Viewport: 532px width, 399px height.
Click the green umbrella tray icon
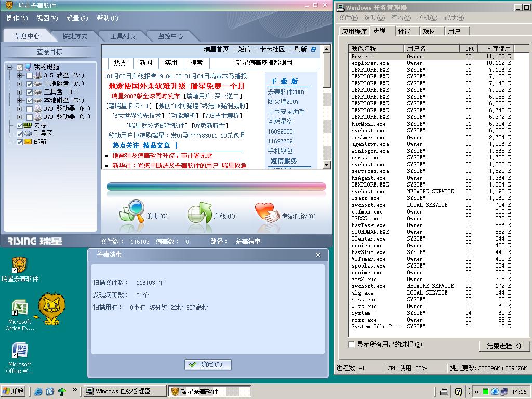click(62, 392)
